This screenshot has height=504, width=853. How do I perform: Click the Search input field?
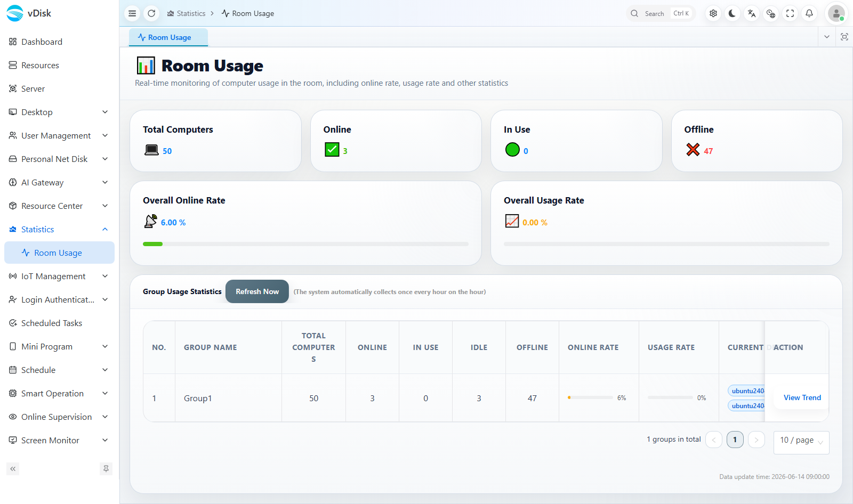tap(661, 13)
